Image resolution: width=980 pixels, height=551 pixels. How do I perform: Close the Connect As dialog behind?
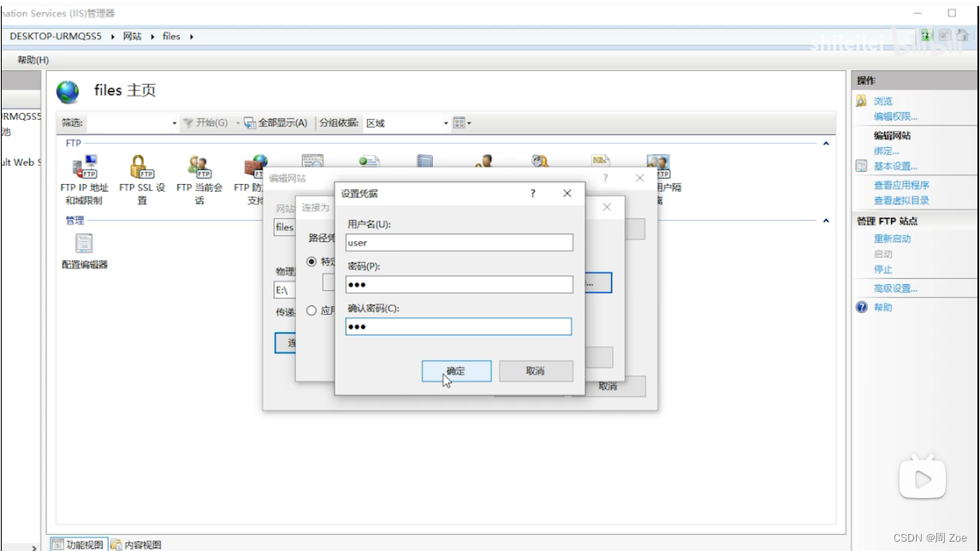click(607, 207)
